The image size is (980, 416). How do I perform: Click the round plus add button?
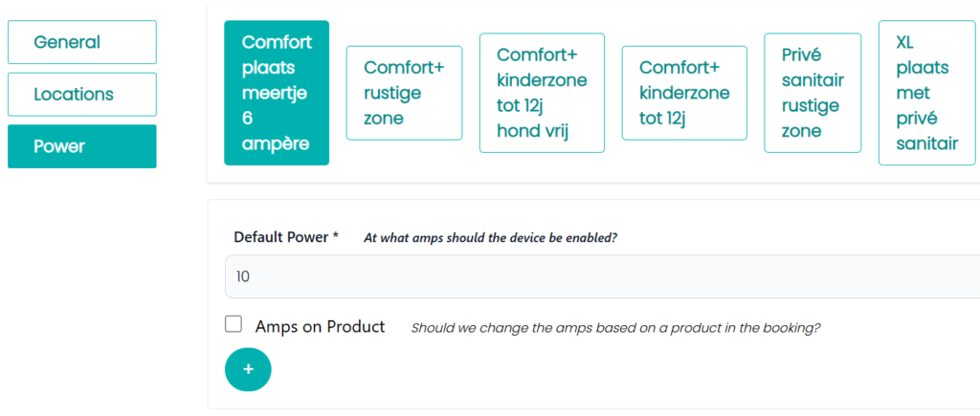pyautogui.click(x=248, y=369)
